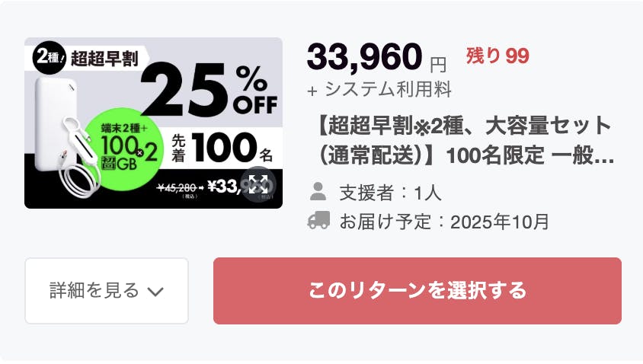The height and width of the screenshot is (364, 643).
Task: Click the red 残り 99 label
Action: coord(497,56)
